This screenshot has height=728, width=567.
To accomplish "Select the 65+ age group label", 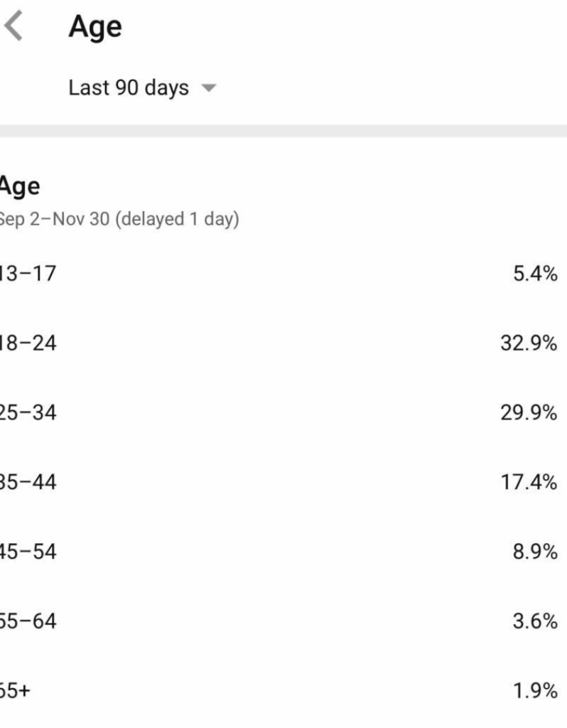I will pyautogui.click(x=16, y=690).
